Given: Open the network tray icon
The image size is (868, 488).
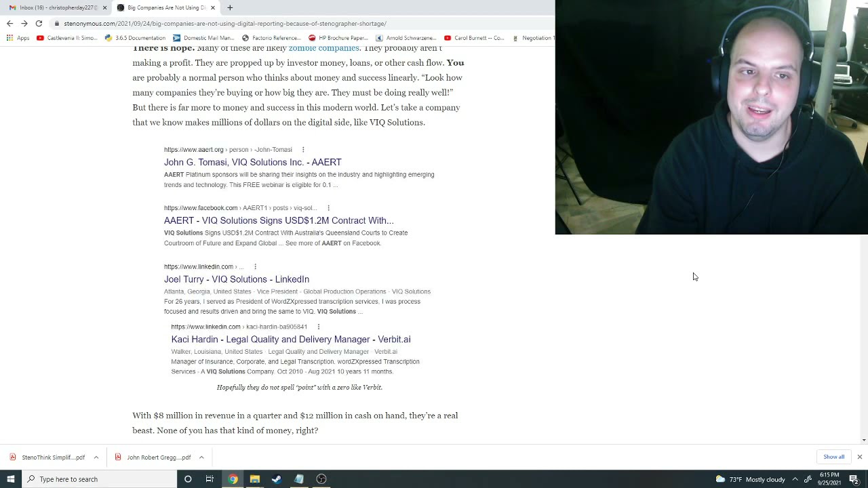Looking at the screenshot, I should click(x=808, y=479).
